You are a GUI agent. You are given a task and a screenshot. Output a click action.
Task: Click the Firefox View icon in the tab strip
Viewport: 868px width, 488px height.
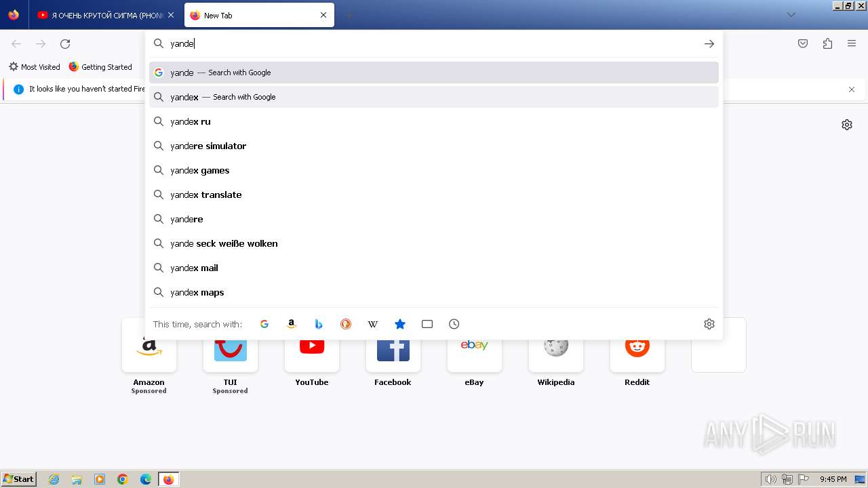(x=14, y=15)
